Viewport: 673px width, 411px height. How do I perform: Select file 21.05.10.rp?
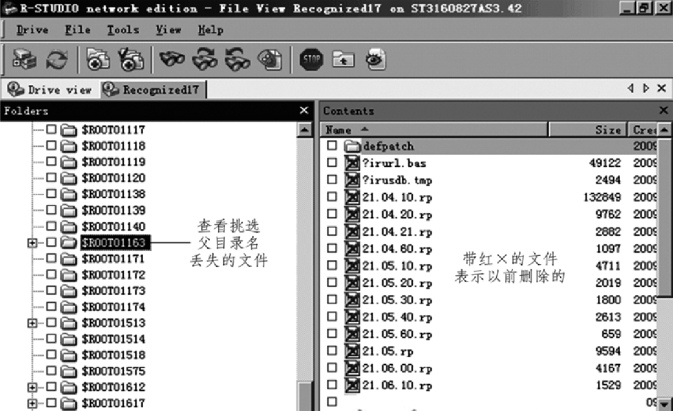(x=397, y=266)
